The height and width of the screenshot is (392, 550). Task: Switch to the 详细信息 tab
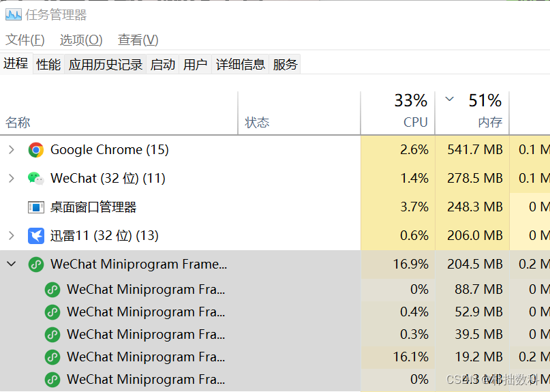point(241,65)
